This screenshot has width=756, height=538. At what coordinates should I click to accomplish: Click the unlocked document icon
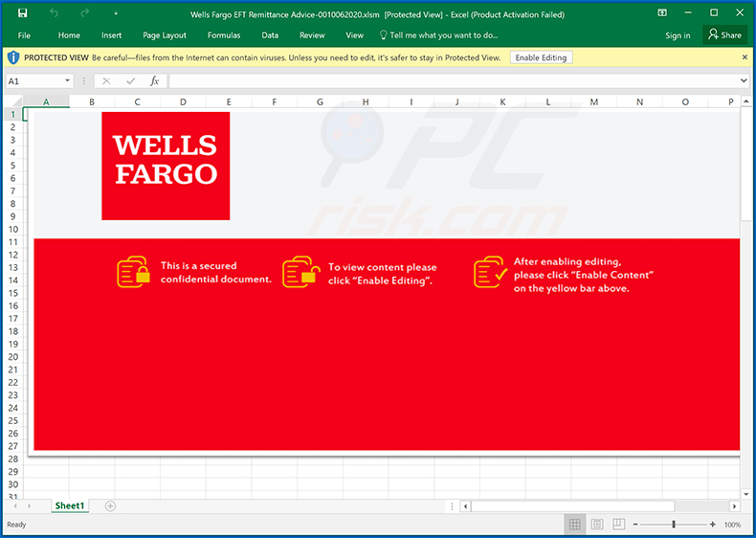coord(301,272)
